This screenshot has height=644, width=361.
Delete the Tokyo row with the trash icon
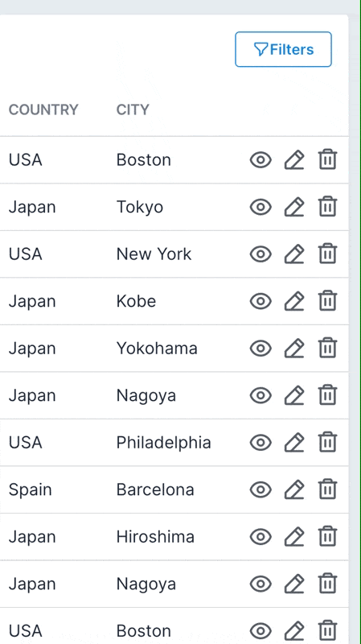pyautogui.click(x=327, y=207)
